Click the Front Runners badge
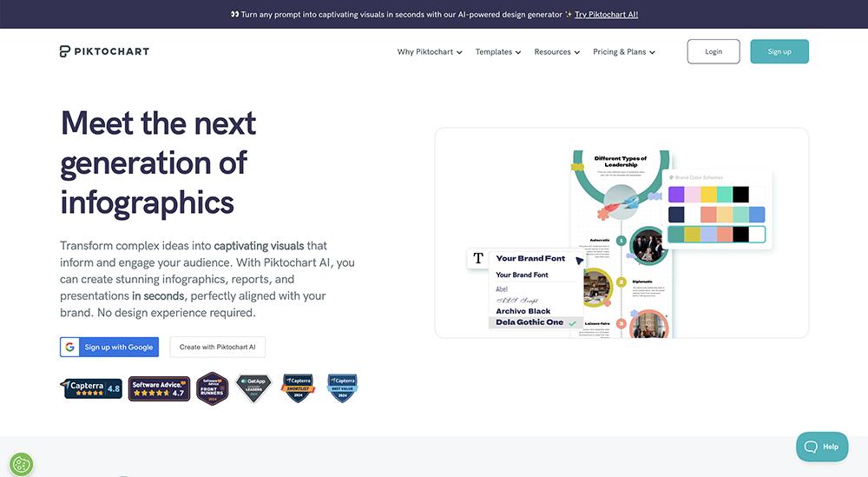The image size is (868, 477). pyautogui.click(x=213, y=388)
